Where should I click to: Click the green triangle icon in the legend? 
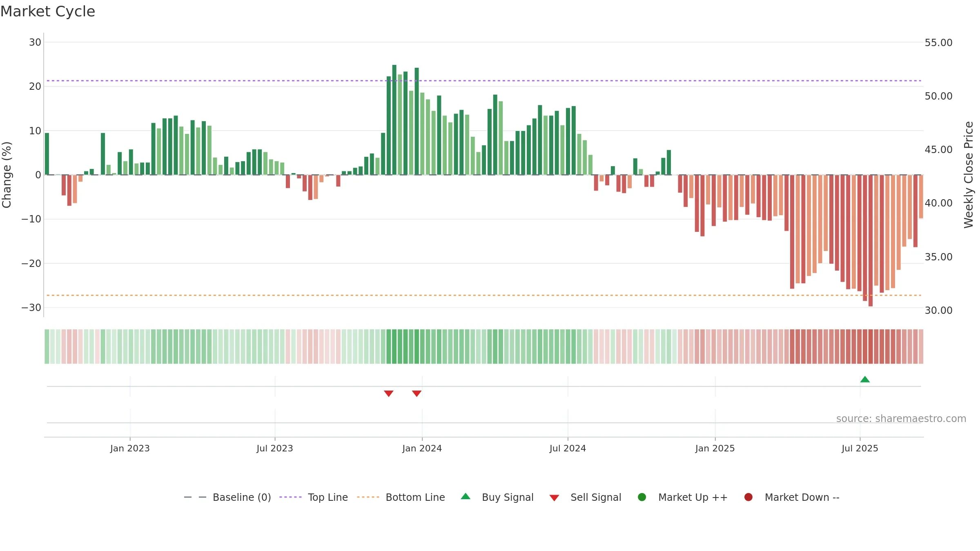click(x=465, y=496)
